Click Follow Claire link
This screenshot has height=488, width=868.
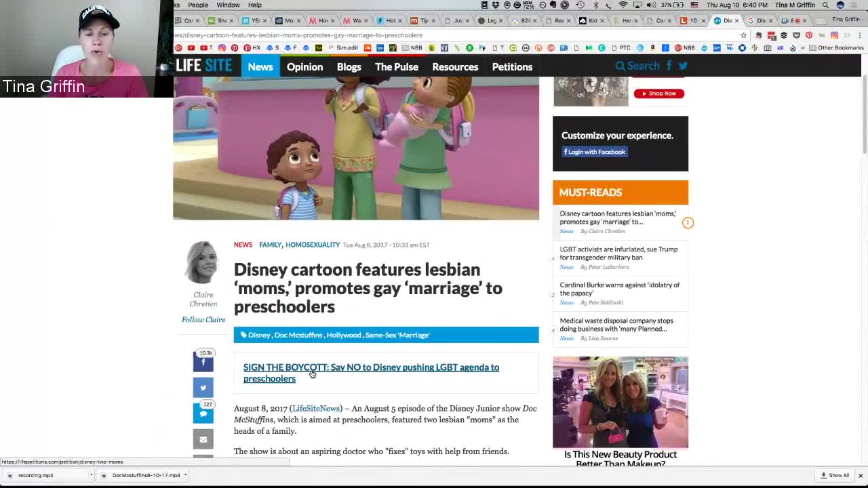point(203,319)
